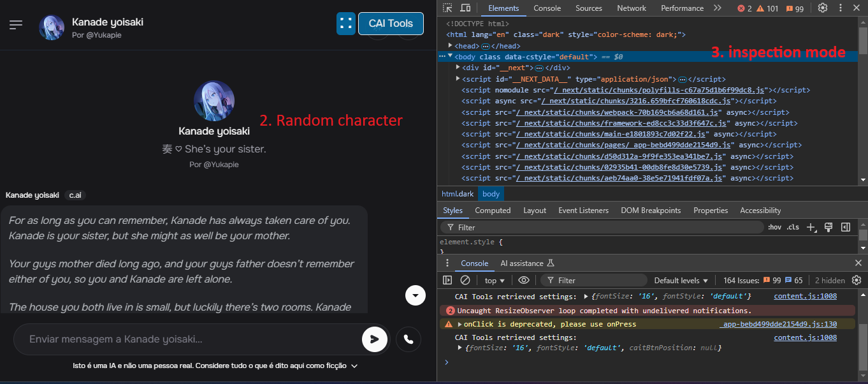The height and width of the screenshot is (384, 868).
Task: Create a live expression eye icon
Action: pyautogui.click(x=524, y=280)
